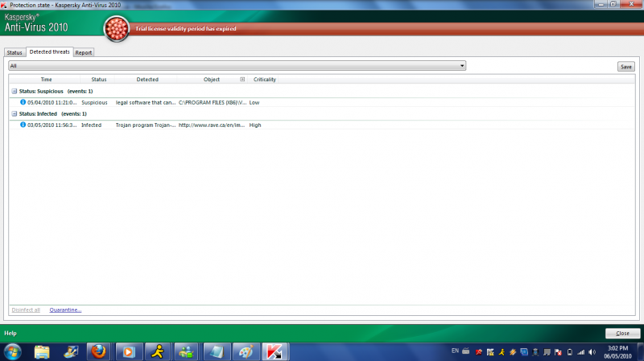Click 'legal software that can...' cell

(146, 102)
